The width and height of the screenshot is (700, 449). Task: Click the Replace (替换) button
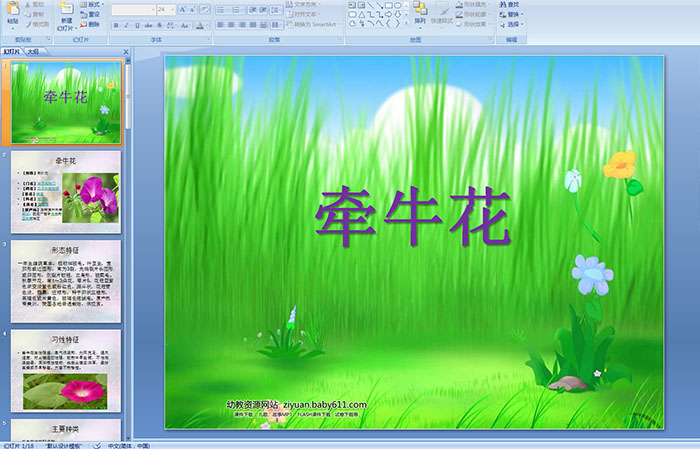tap(513, 15)
